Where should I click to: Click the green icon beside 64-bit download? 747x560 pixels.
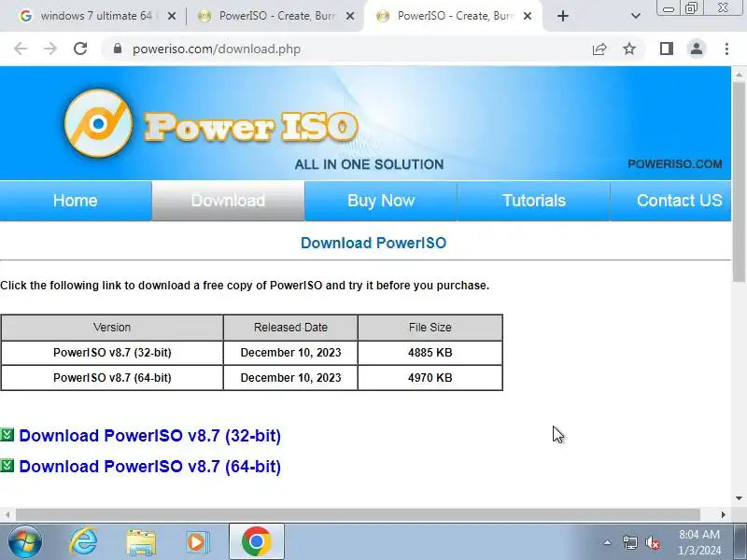[7, 465]
